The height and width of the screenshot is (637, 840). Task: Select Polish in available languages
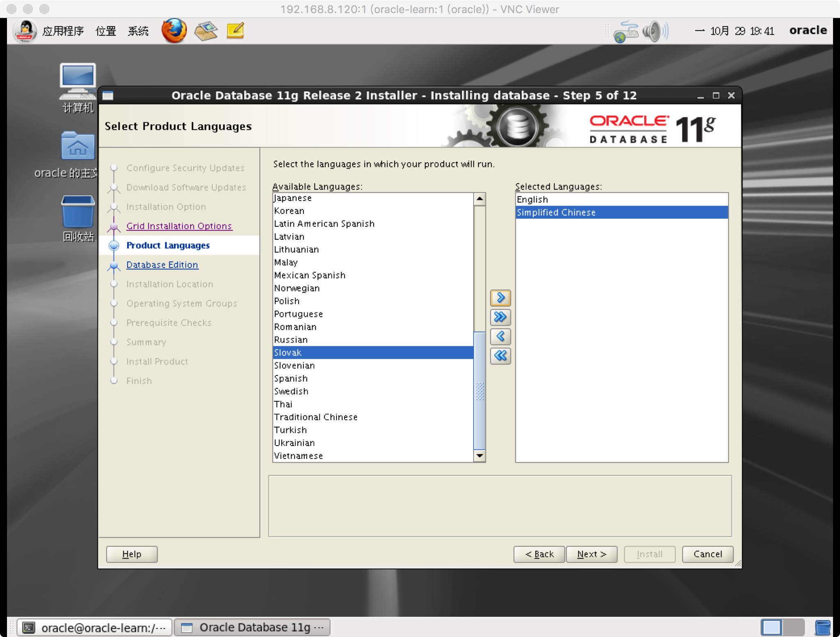tap(373, 301)
